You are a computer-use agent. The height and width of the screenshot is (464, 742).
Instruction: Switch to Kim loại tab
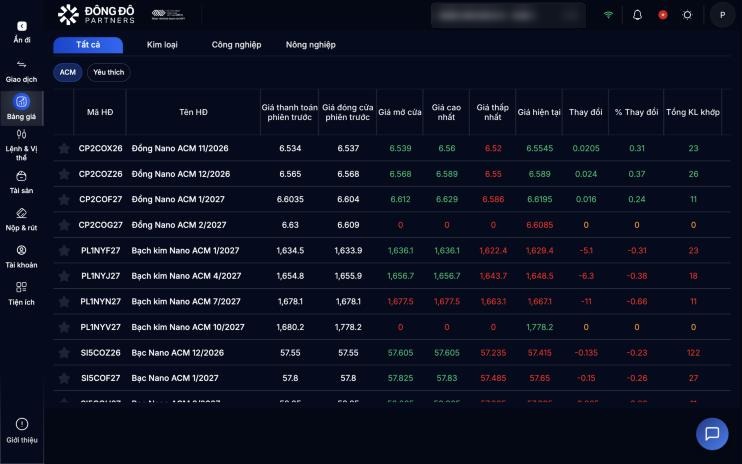pos(162,45)
